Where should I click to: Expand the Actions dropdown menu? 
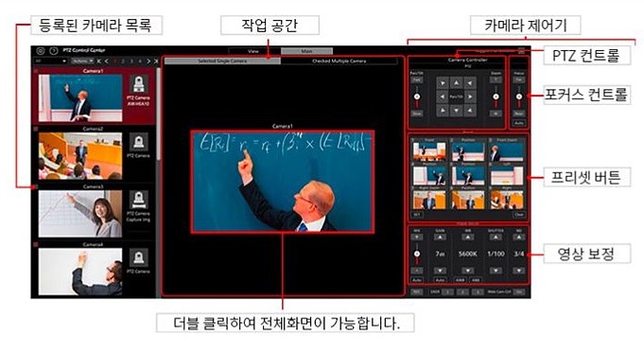pyautogui.click(x=82, y=62)
